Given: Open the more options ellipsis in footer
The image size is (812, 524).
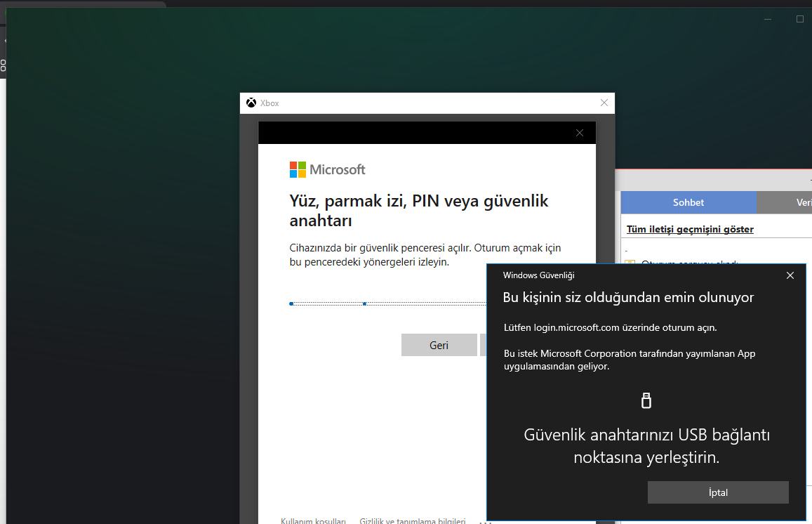Looking at the screenshot, I should tap(485, 521).
